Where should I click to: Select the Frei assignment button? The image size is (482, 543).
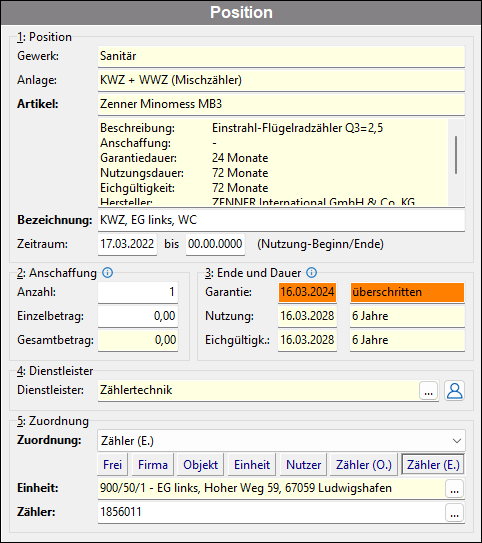tap(113, 464)
